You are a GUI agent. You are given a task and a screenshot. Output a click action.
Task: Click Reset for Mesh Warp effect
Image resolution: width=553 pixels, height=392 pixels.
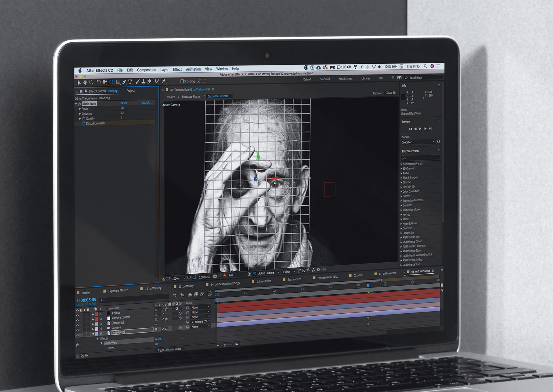(x=124, y=103)
